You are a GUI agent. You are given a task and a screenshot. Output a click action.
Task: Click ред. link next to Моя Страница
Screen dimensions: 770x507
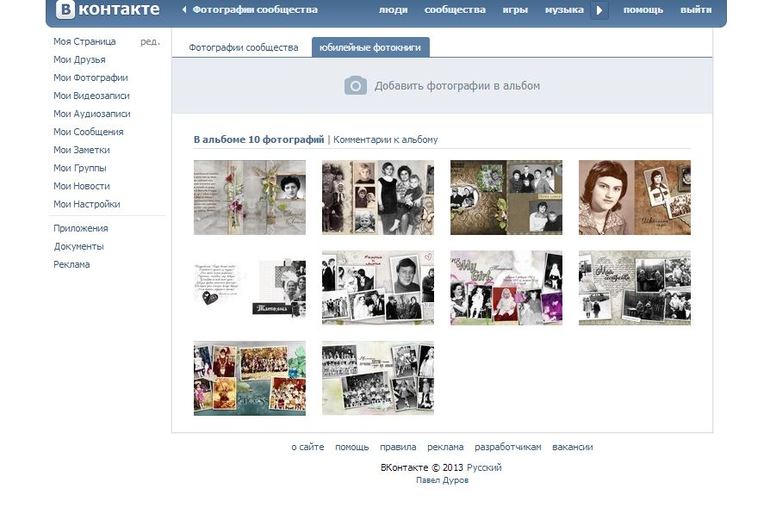[149, 42]
